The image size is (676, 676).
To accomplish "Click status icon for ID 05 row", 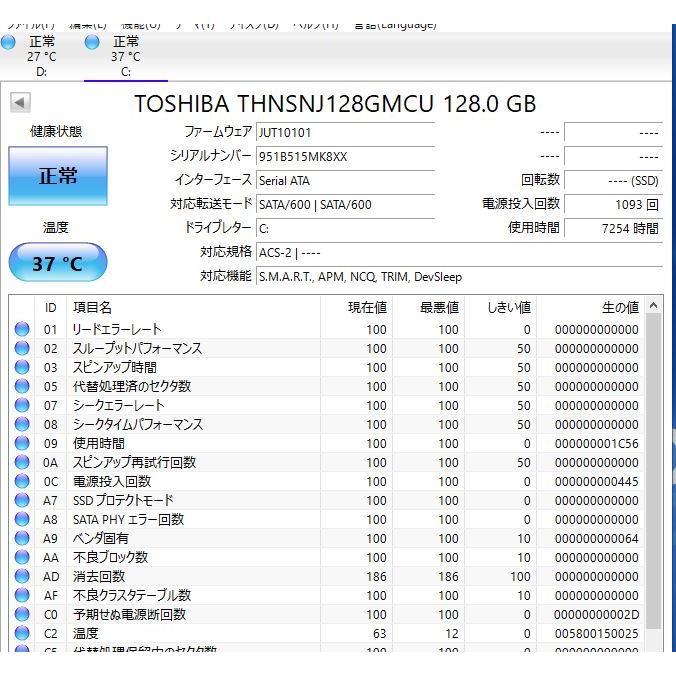I will (x=22, y=386).
